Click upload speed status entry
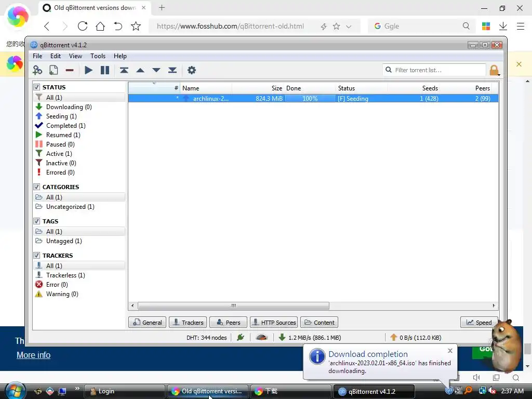 (416, 338)
